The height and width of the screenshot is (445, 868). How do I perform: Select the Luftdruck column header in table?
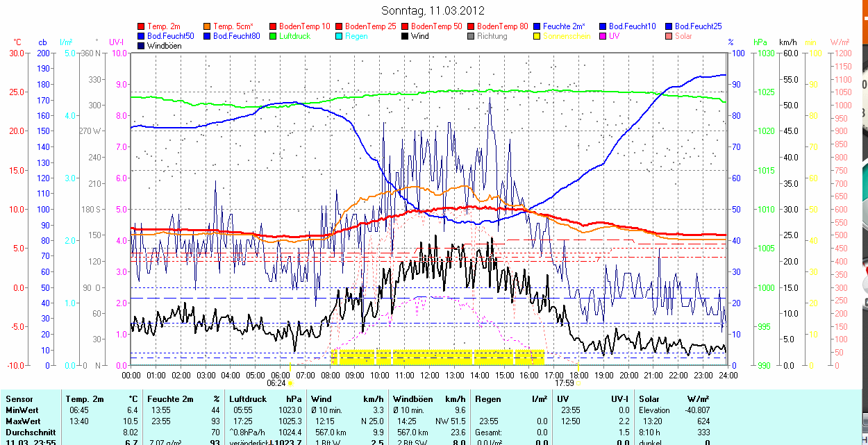coord(248,399)
